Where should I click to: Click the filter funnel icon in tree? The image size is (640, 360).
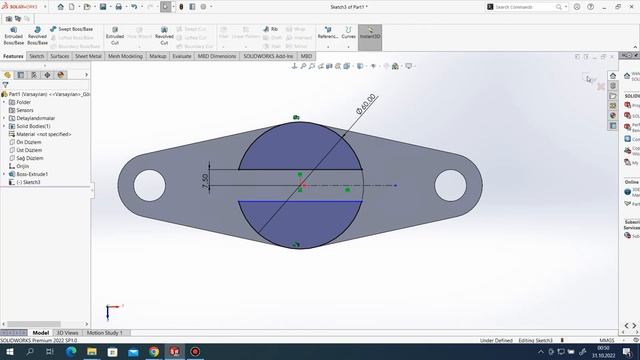tap(5, 85)
